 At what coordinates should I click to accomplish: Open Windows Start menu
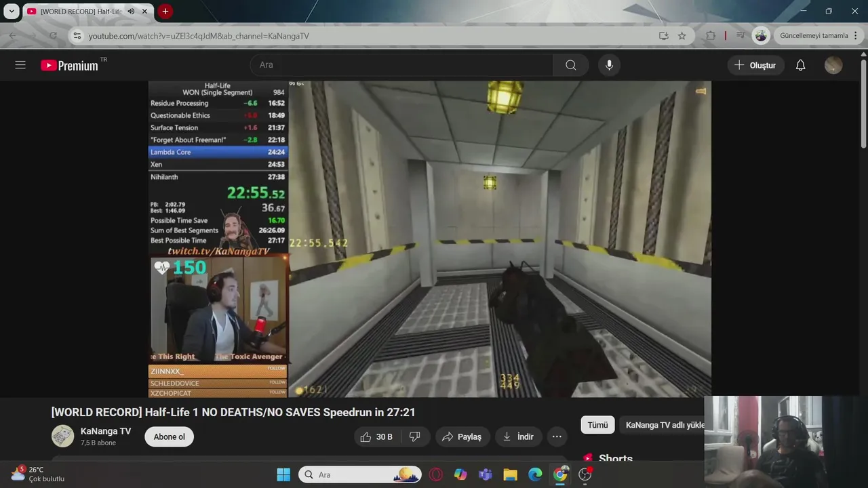pos(283,474)
